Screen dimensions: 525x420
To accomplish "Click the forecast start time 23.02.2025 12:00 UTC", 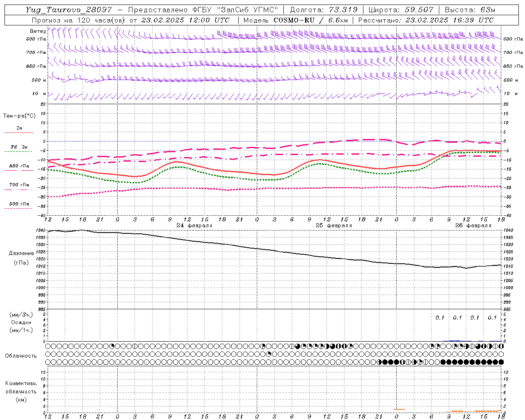I will [x=185, y=20].
